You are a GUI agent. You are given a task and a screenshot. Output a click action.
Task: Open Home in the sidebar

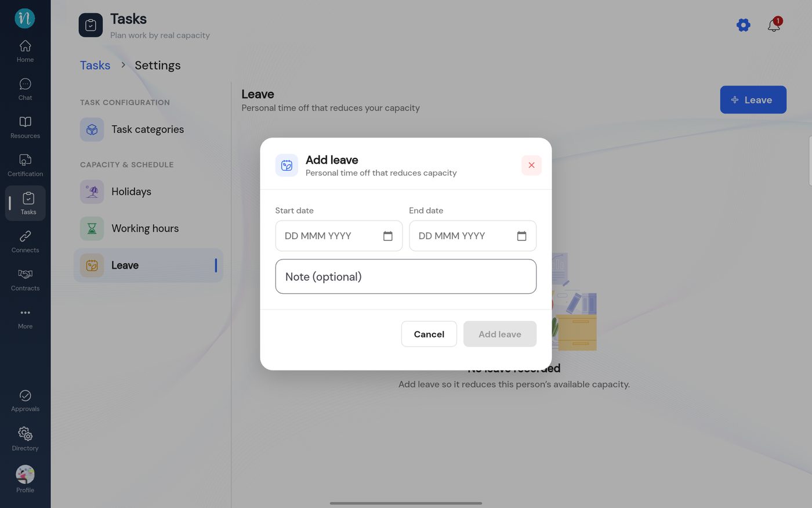[25, 51]
